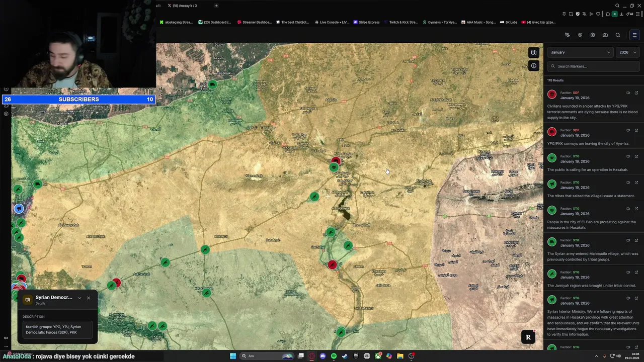The image size is (644, 362).
Task: Open AHA Music bookmark
Action: point(479,22)
